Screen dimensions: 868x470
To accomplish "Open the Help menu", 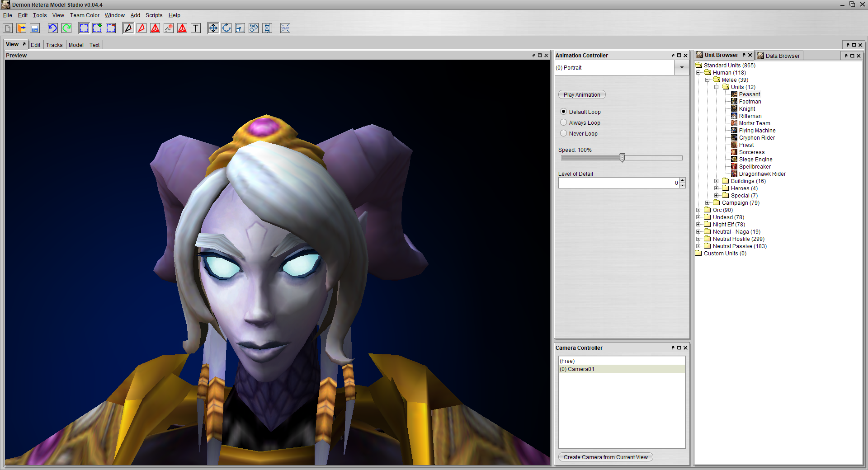I will (x=175, y=15).
